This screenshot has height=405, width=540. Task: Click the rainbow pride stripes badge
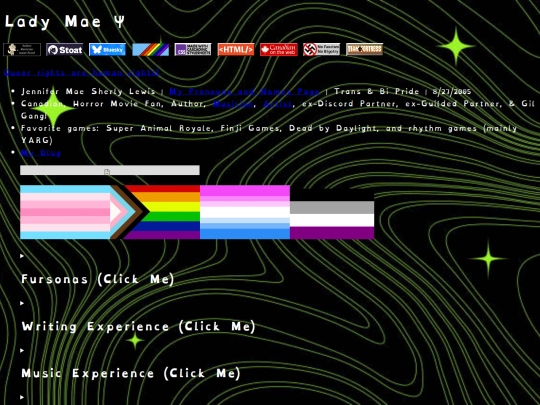pos(150,50)
